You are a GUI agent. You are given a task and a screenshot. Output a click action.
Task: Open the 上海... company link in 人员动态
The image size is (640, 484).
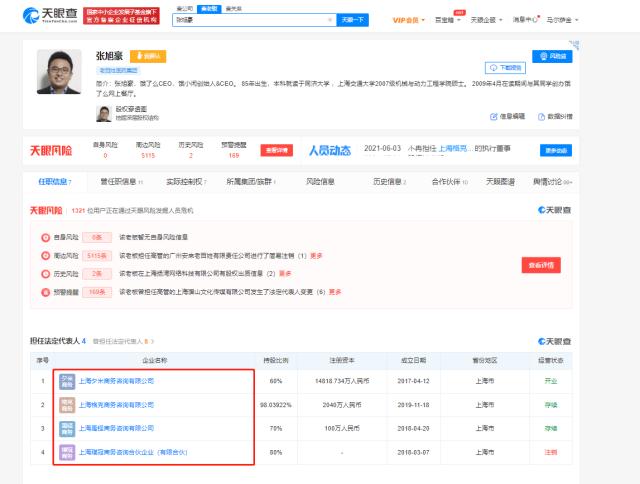coord(455,149)
